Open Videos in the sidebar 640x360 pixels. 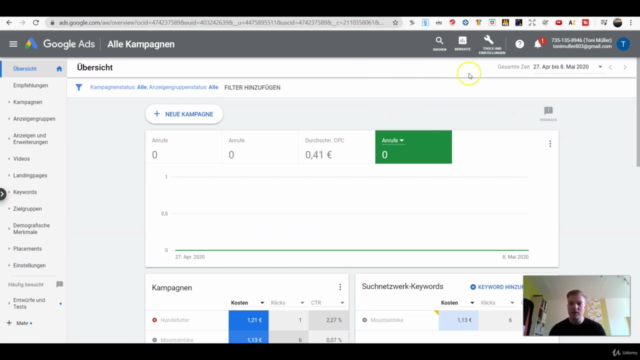pyautogui.click(x=21, y=159)
